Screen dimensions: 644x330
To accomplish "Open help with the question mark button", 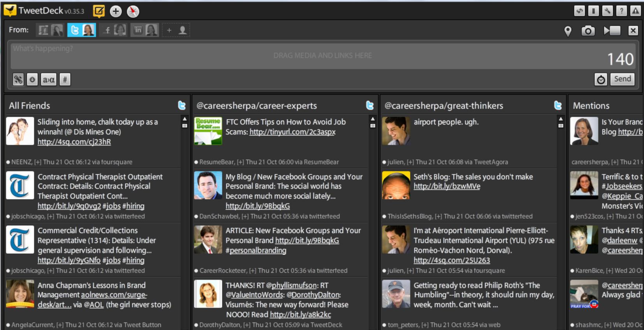I will (621, 11).
